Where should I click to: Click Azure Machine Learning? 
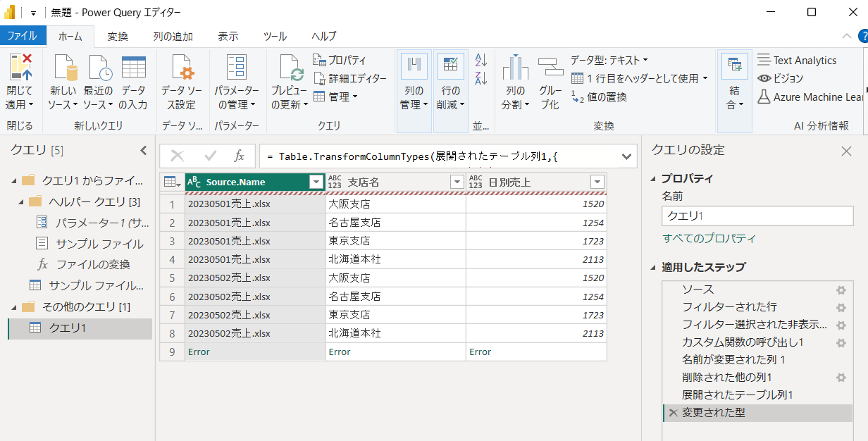coord(811,97)
